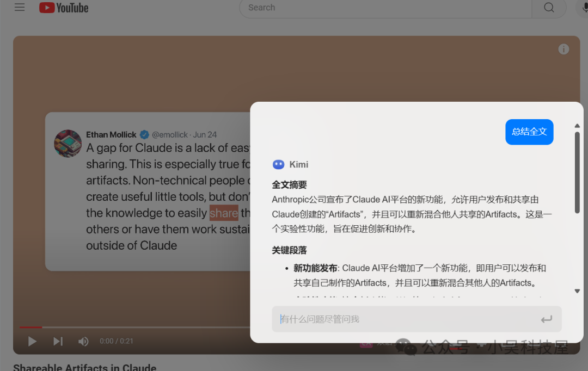
Task: Click into the YouTube Search field
Action: click(385, 8)
